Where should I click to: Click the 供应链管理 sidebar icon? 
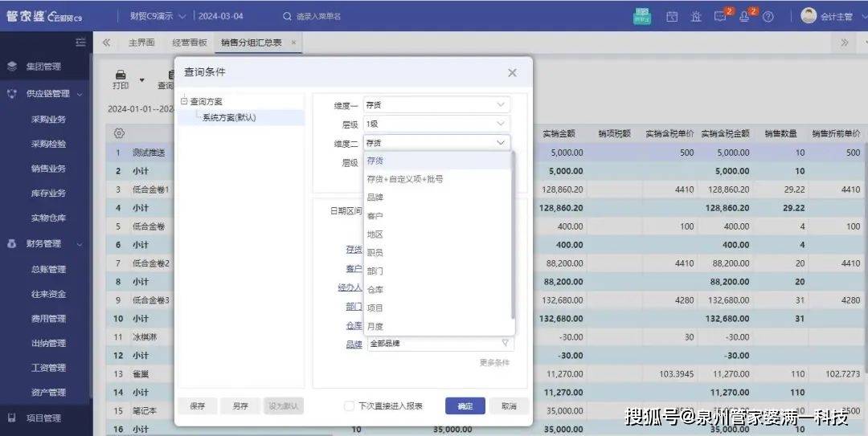[12, 93]
